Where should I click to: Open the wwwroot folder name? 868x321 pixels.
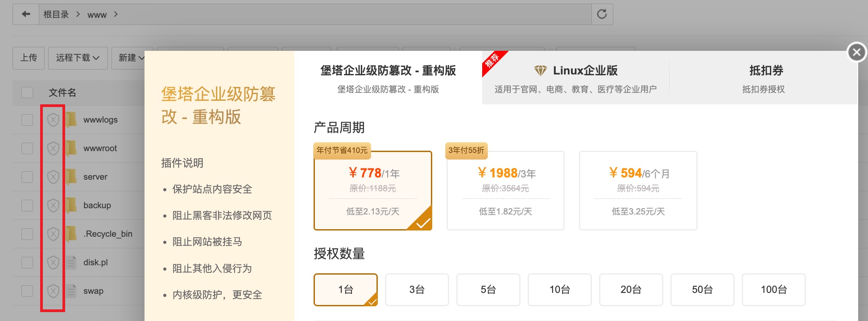[x=100, y=148]
